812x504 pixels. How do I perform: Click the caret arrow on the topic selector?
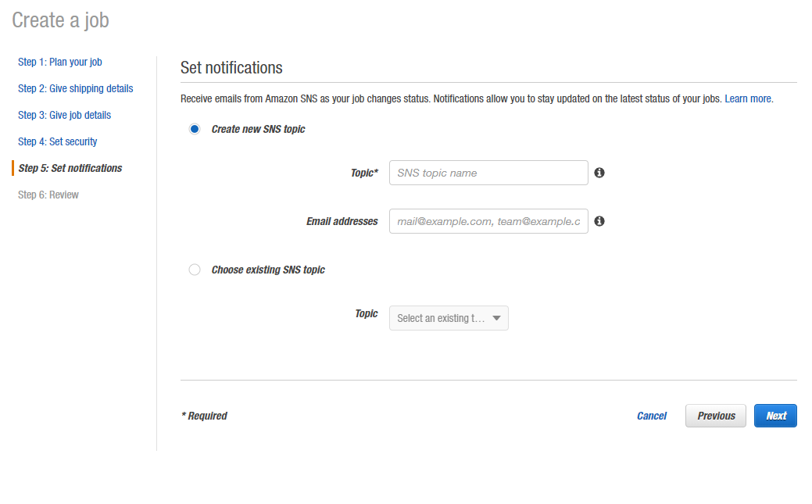pos(496,317)
